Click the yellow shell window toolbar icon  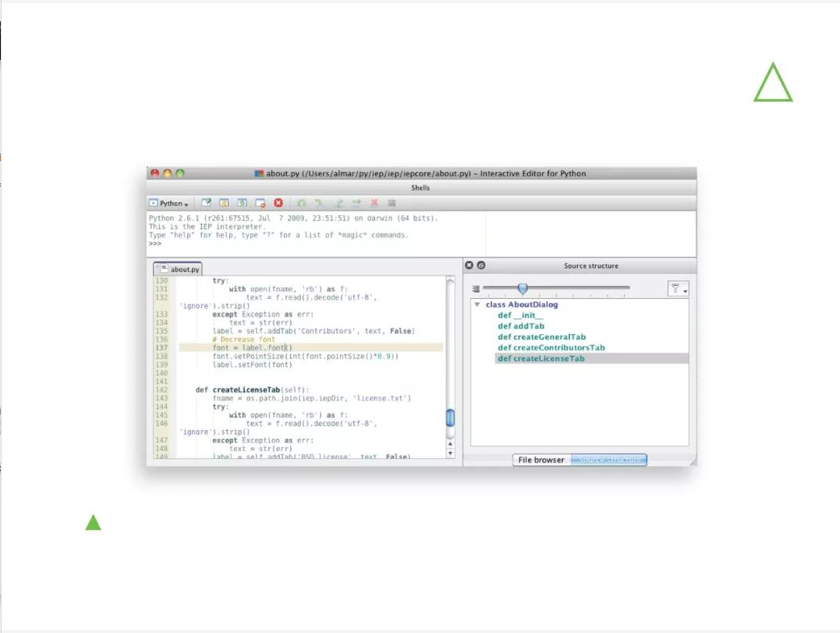tap(224, 203)
